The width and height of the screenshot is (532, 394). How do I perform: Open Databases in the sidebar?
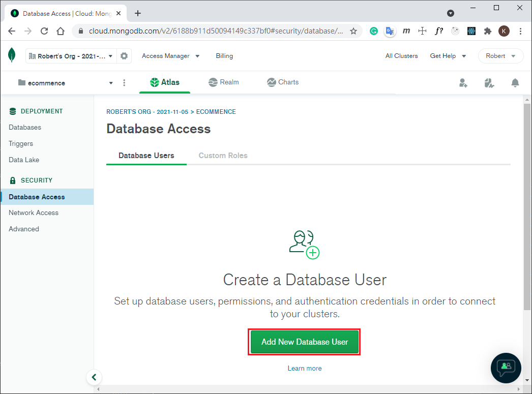tap(25, 128)
